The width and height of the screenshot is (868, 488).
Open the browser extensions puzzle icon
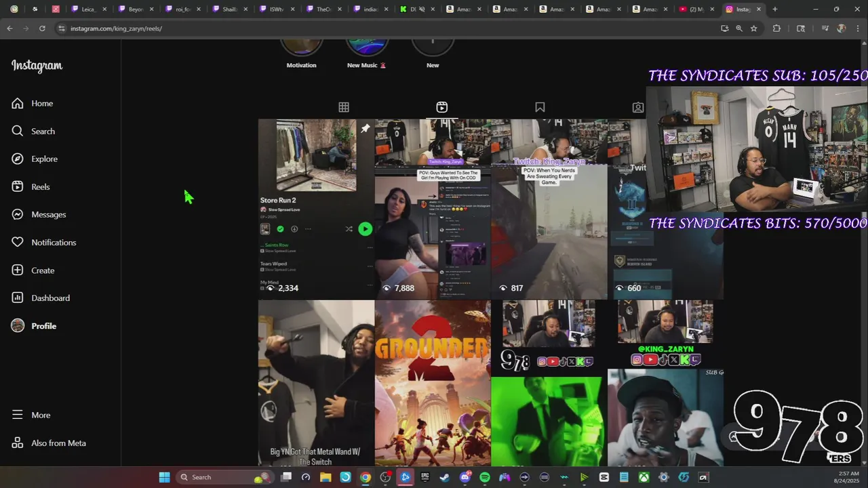[x=777, y=28]
